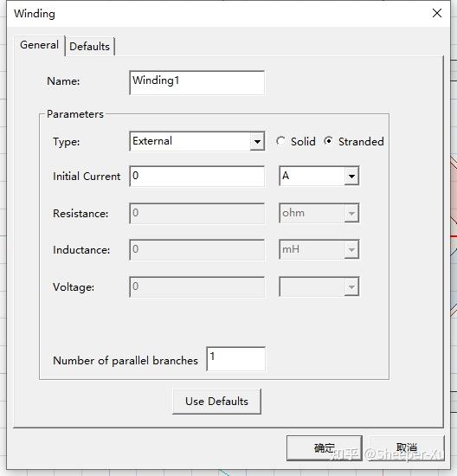Expand the Initial Current unit dropdown (A)
Image resolution: width=457 pixels, height=476 pixels.
(x=319, y=176)
